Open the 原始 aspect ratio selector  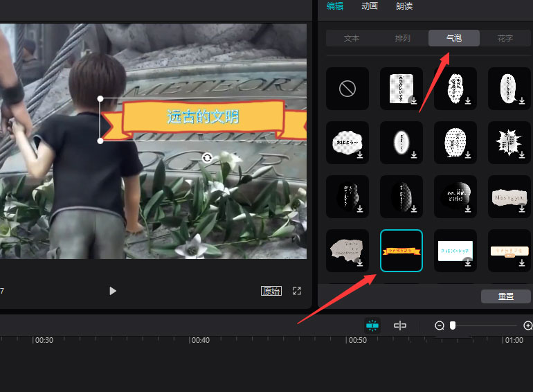point(271,291)
